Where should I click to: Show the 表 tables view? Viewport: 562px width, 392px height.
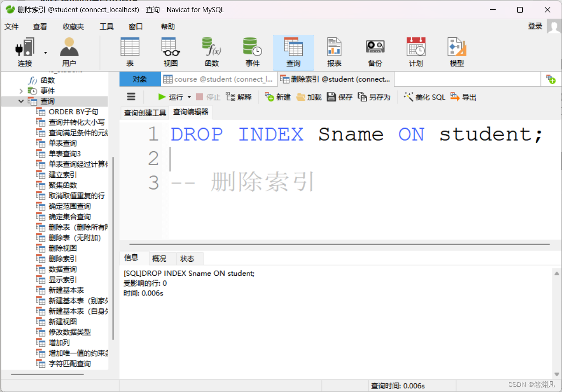(x=130, y=52)
